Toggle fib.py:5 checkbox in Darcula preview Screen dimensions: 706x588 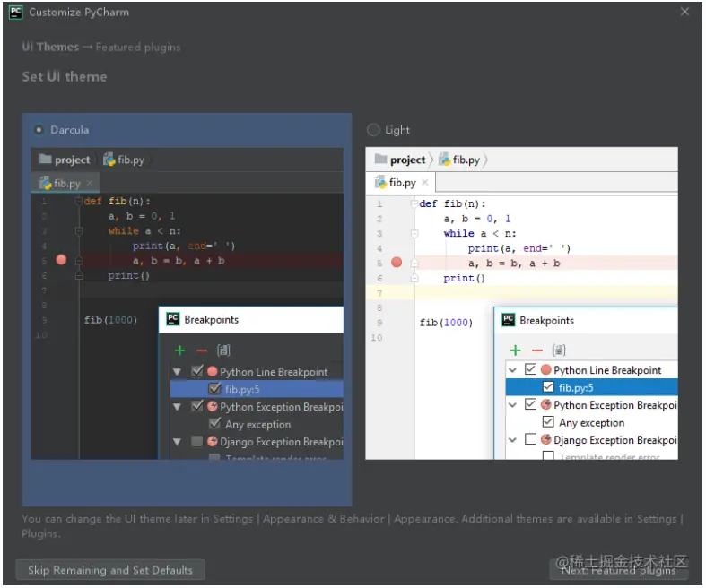coord(214,388)
